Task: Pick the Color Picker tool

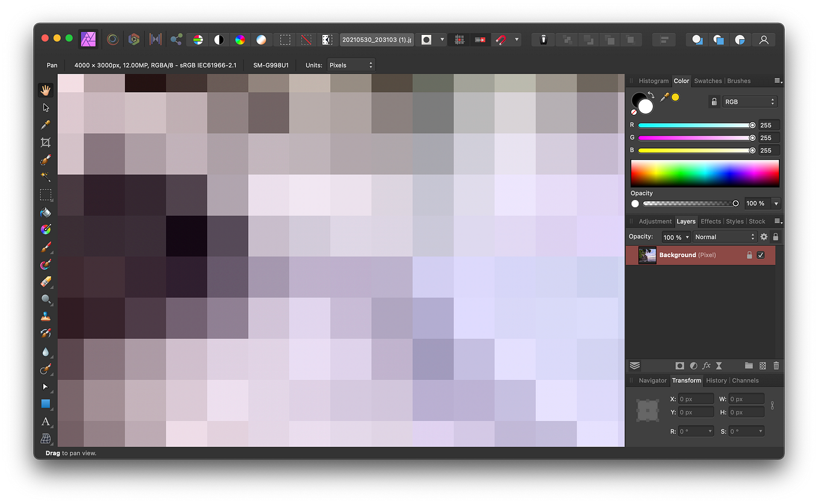Action: point(46,125)
